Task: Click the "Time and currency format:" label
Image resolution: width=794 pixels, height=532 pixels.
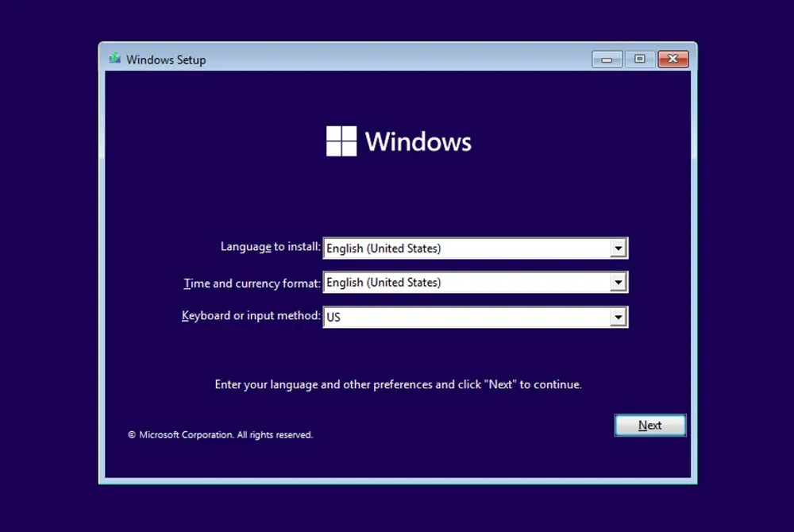Action: pyautogui.click(x=252, y=283)
